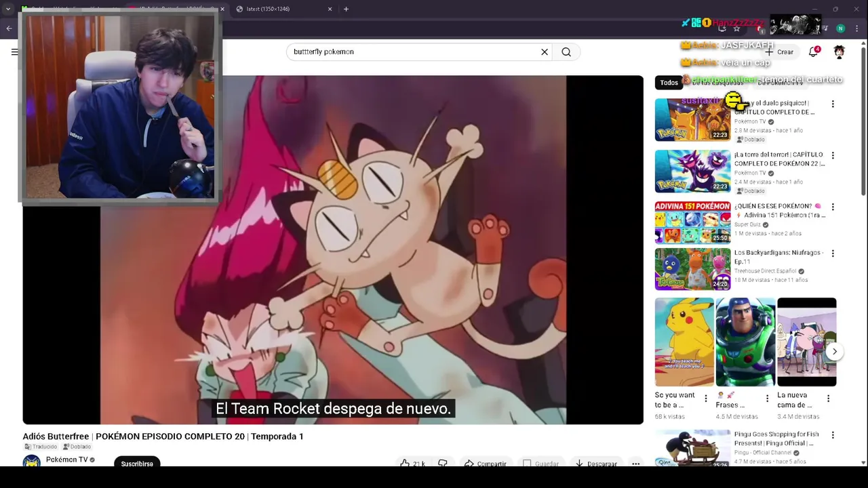The width and height of the screenshot is (868, 488).
Task: Open the Pokémon TV channel name under video
Action: click(x=66, y=460)
